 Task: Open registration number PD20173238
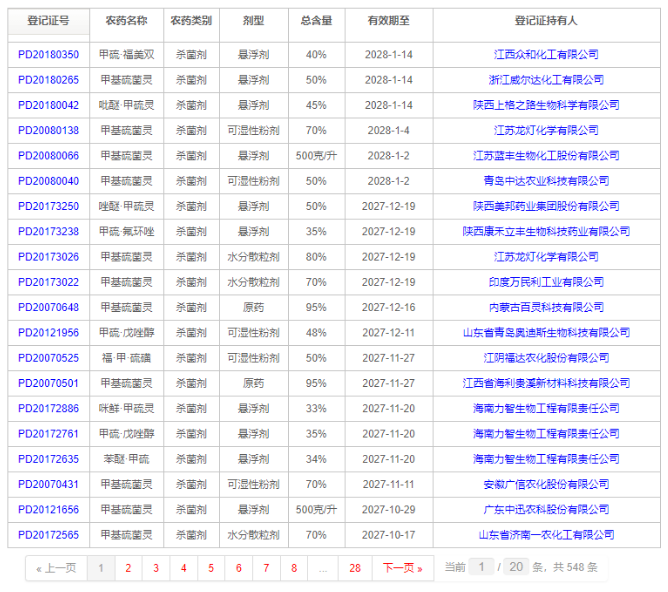point(48,232)
